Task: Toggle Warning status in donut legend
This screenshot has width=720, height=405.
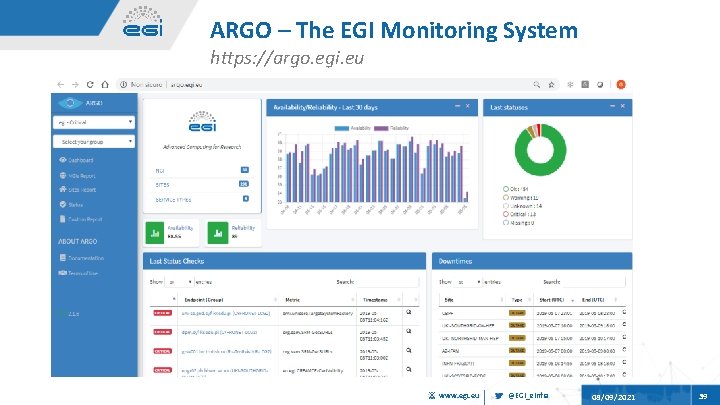Action: [x=520, y=198]
